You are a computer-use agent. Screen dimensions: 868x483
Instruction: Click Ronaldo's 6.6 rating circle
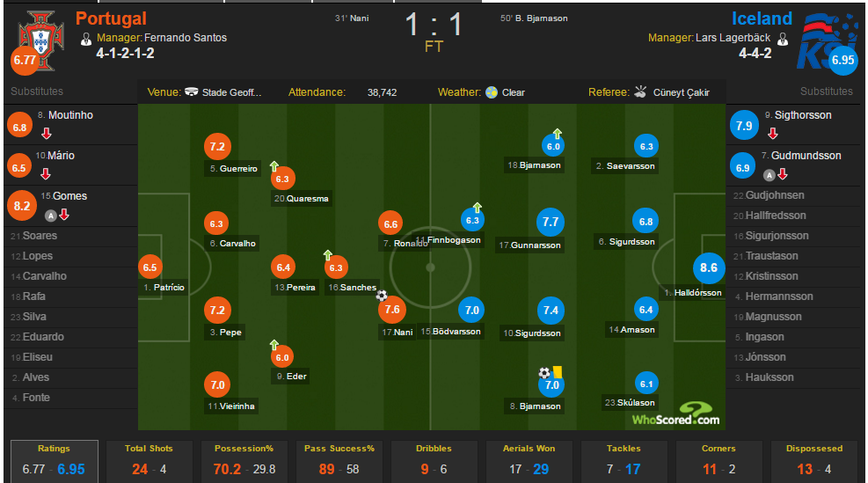point(390,223)
